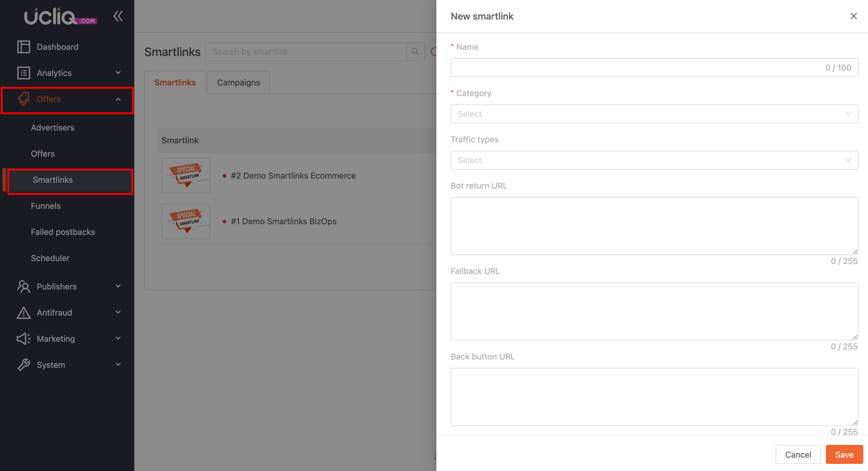Switch to the Campaigns tab

click(238, 82)
